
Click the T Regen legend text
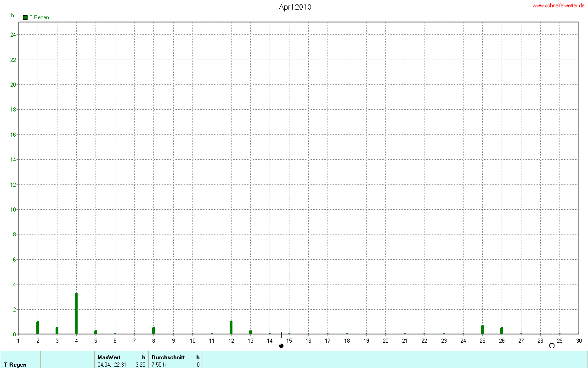39,17
